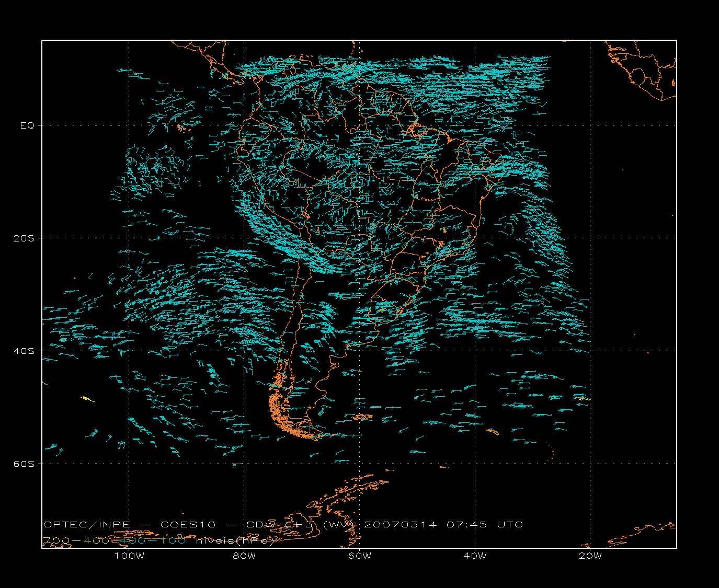
Task: Click the 40W longitude label
Action: click(x=475, y=556)
